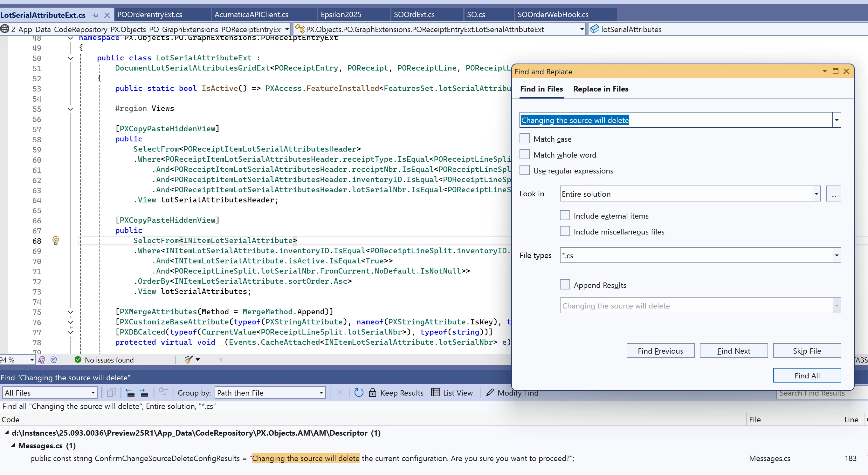This screenshot has width=868, height=475.
Task: Check Use regular expressions option
Action: [x=525, y=170]
